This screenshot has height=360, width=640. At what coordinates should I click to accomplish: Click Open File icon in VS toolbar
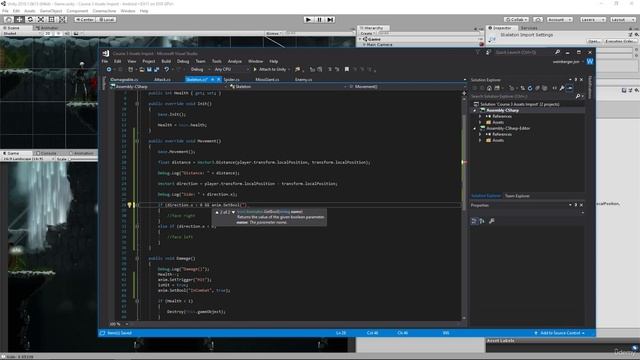(x=142, y=69)
